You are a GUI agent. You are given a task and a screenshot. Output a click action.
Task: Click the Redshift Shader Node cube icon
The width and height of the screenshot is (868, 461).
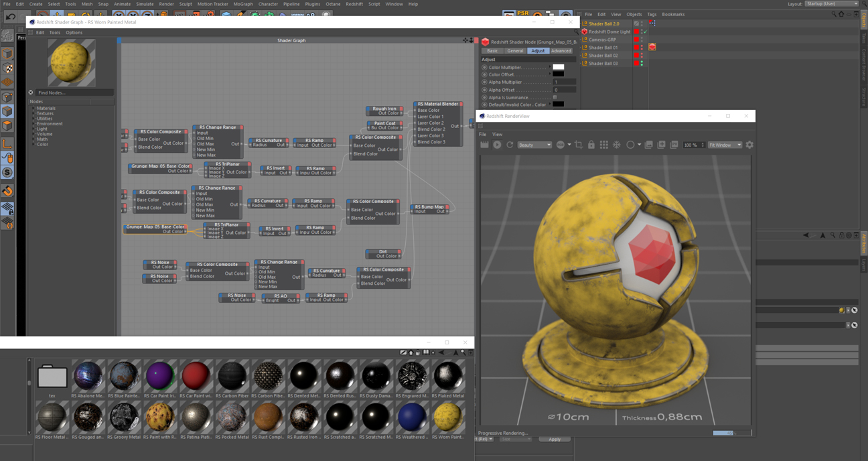pyautogui.click(x=486, y=42)
